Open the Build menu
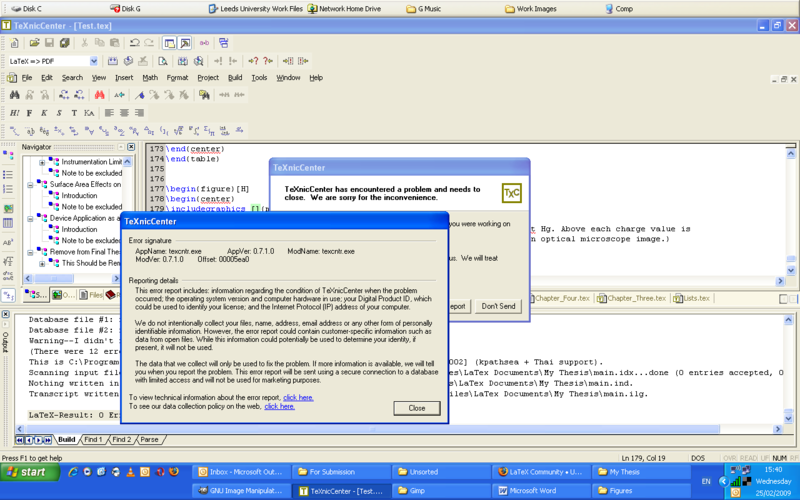800x500 pixels. tap(235, 78)
